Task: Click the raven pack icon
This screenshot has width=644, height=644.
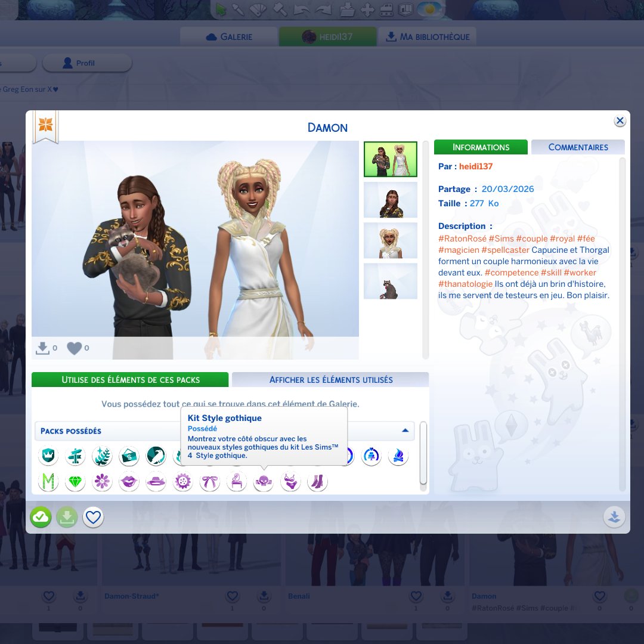Action: click(x=156, y=456)
